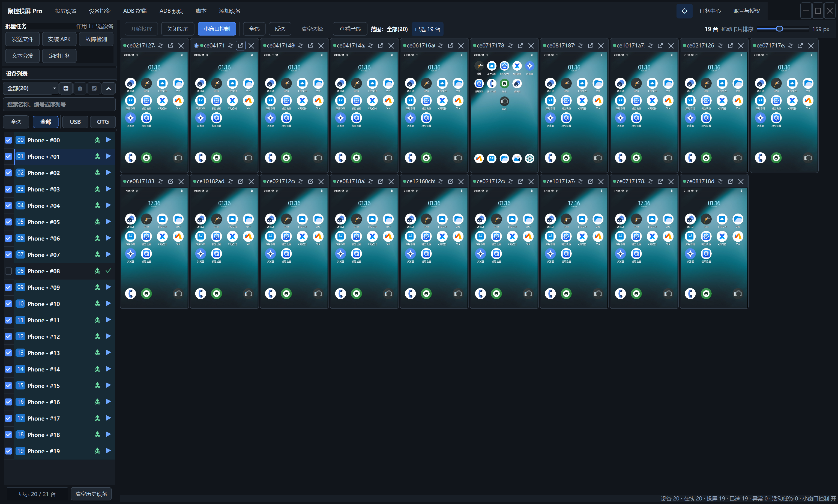Click pop-out icon on ce12160cb card
The width and height of the screenshot is (838, 504).
click(450, 181)
